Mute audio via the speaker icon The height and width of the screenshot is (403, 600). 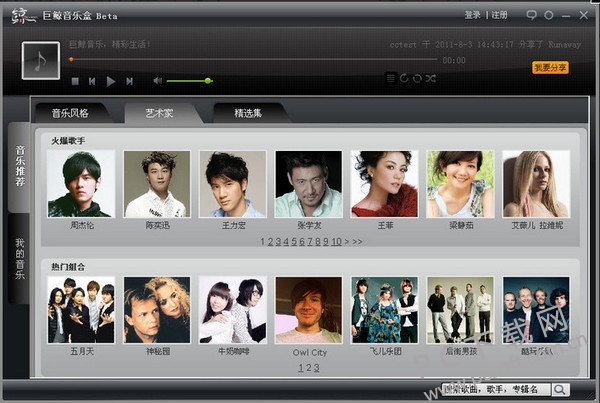tap(158, 81)
